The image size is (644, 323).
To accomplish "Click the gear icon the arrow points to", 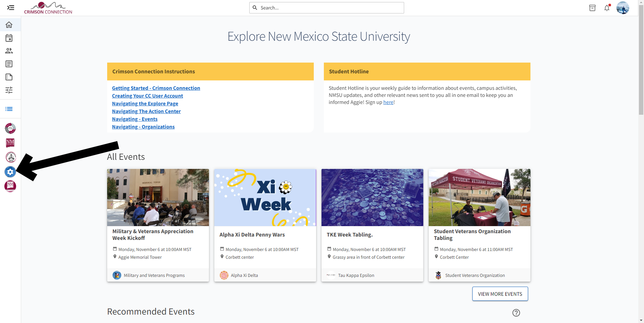I will pyautogui.click(x=10, y=172).
